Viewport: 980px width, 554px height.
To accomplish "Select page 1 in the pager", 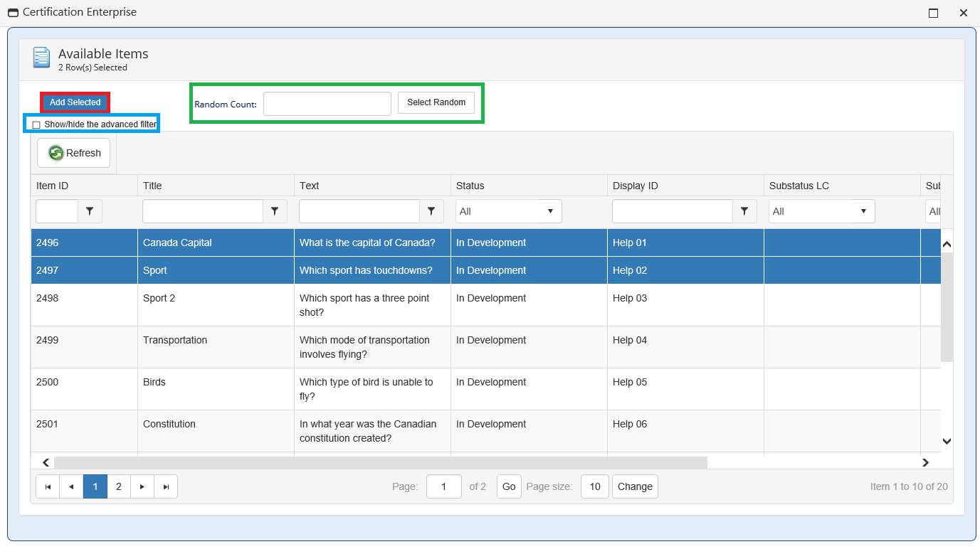I will point(95,486).
